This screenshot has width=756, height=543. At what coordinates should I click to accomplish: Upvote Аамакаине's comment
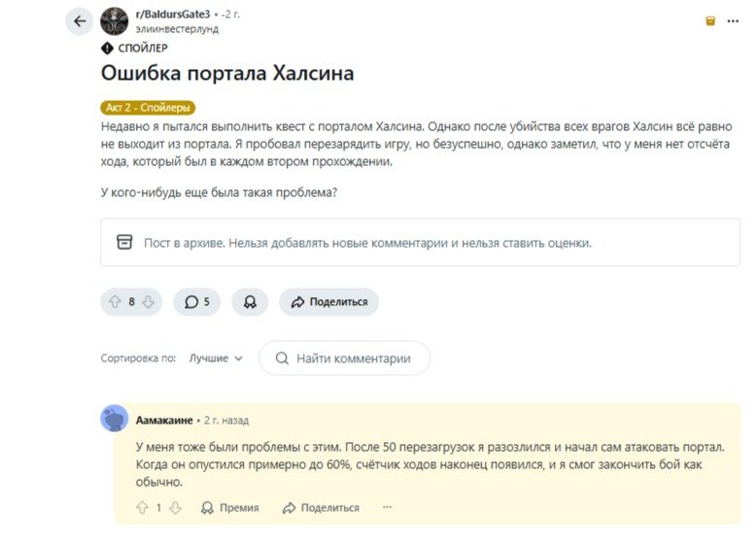[143, 507]
